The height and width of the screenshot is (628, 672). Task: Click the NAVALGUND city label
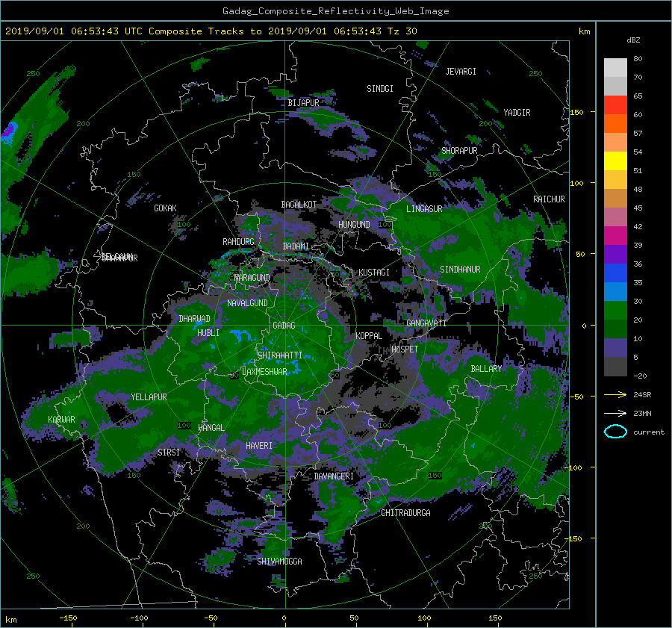pos(247,303)
